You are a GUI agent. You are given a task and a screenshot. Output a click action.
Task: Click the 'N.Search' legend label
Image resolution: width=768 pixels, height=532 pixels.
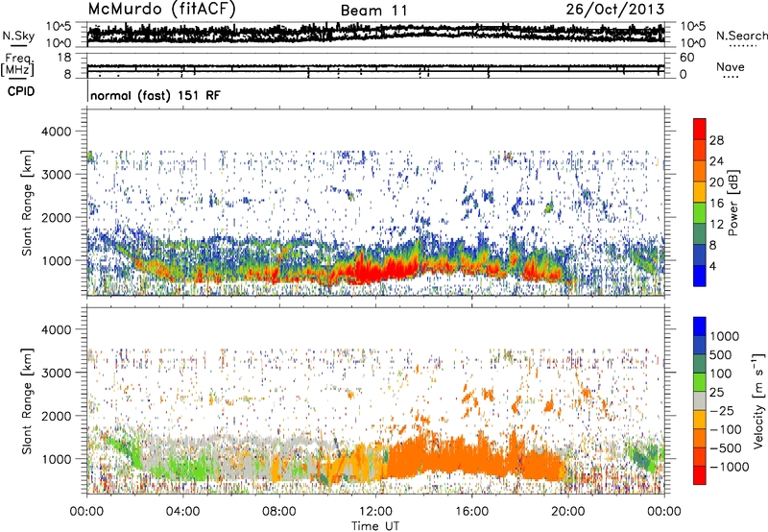pyautogui.click(x=741, y=36)
